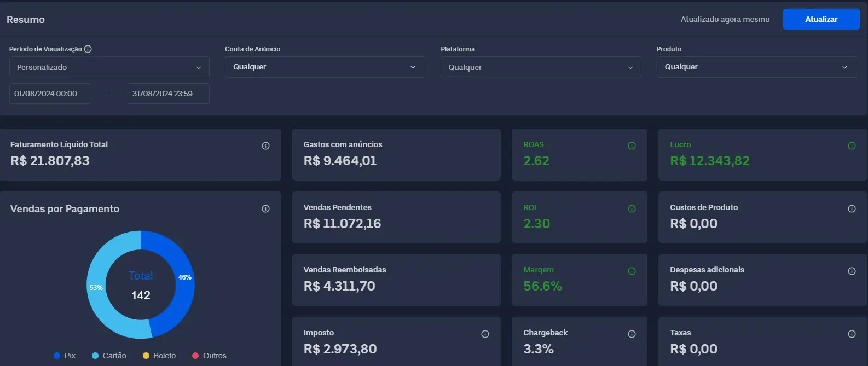This screenshot has height=366, width=868.
Task: Click the start date field 01/08/2024
Action: (50, 94)
